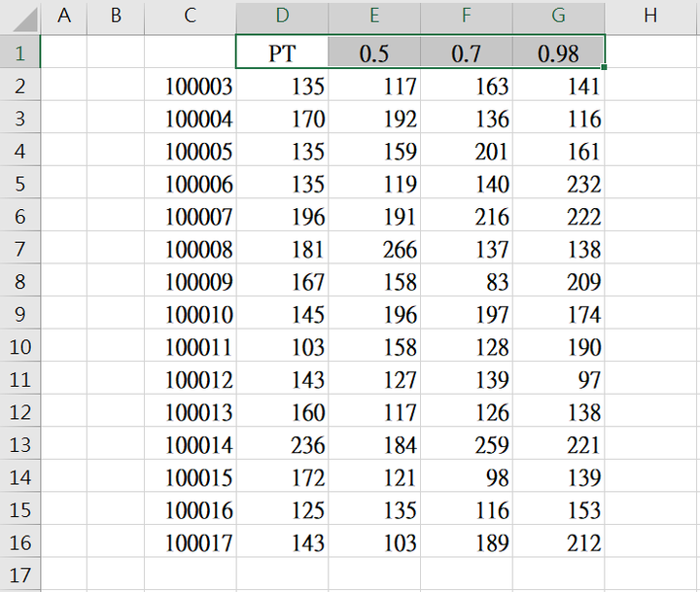
Task: Click value 141 in row 2
Action: 558,85
